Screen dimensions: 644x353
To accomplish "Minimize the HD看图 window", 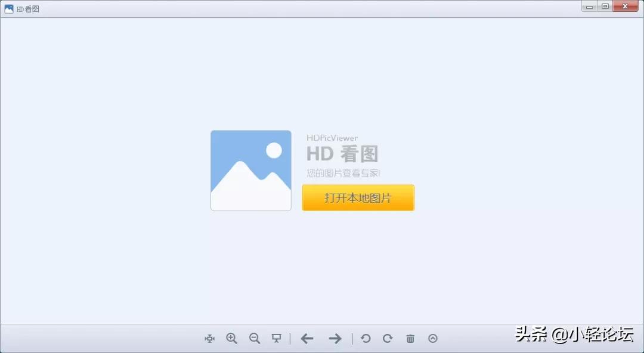I will coord(589,6).
